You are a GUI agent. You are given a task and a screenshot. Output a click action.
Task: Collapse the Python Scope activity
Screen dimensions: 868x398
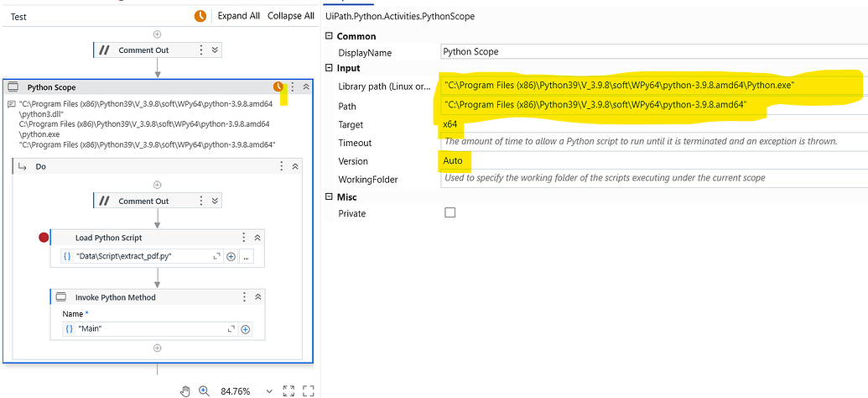pyautogui.click(x=306, y=87)
